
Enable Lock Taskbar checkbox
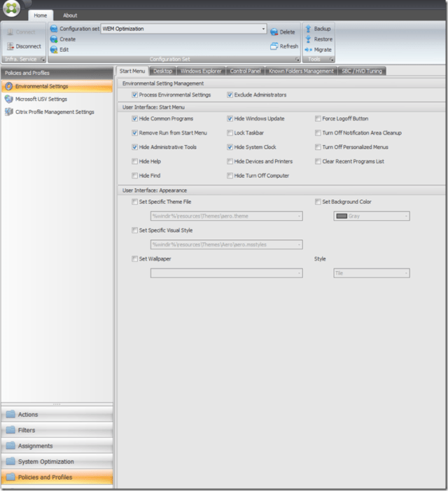pos(230,133)
